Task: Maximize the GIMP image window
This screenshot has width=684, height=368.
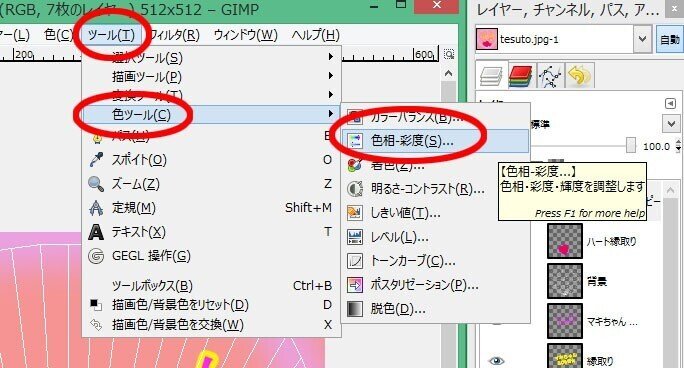Action: [401, 5]
